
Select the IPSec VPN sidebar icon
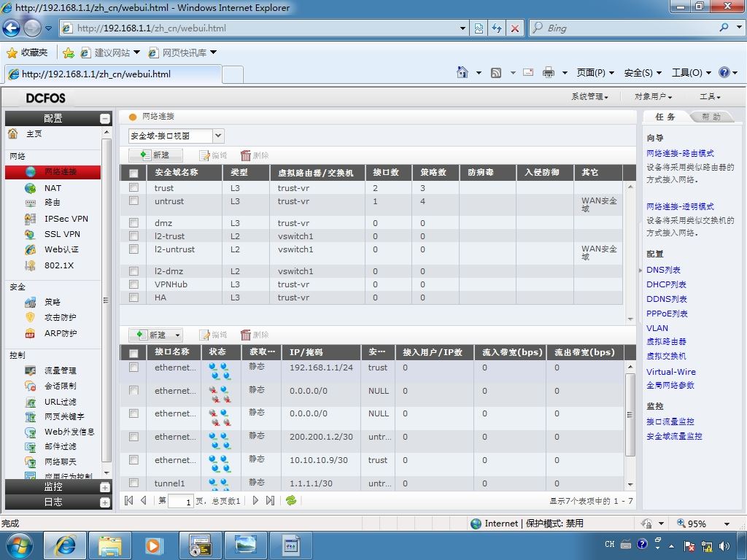(31, 219)
